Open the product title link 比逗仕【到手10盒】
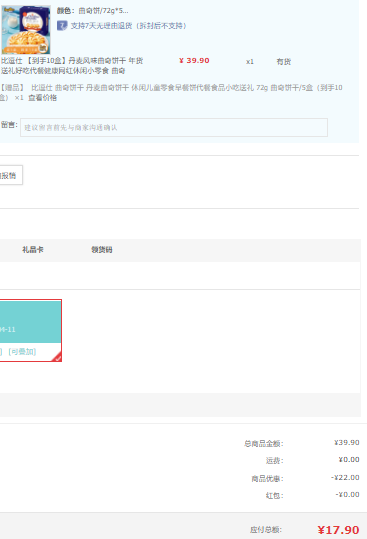 tap(72, 66)
